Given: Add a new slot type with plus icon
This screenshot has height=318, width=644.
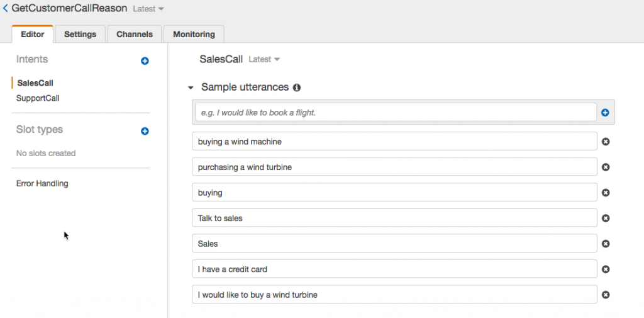Looking at the screenshot, I should [145, 131].
